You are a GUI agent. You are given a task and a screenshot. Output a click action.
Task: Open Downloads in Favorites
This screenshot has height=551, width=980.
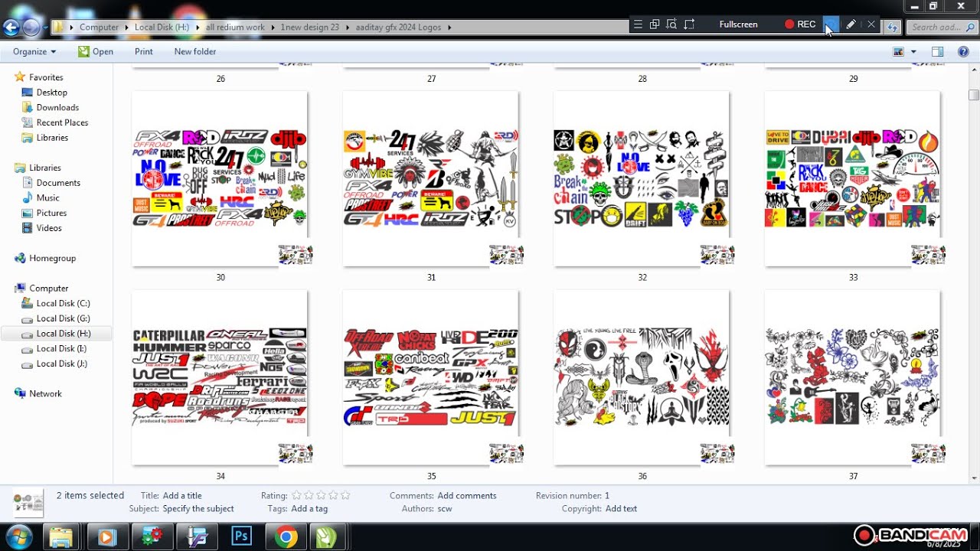coord(57,108)
